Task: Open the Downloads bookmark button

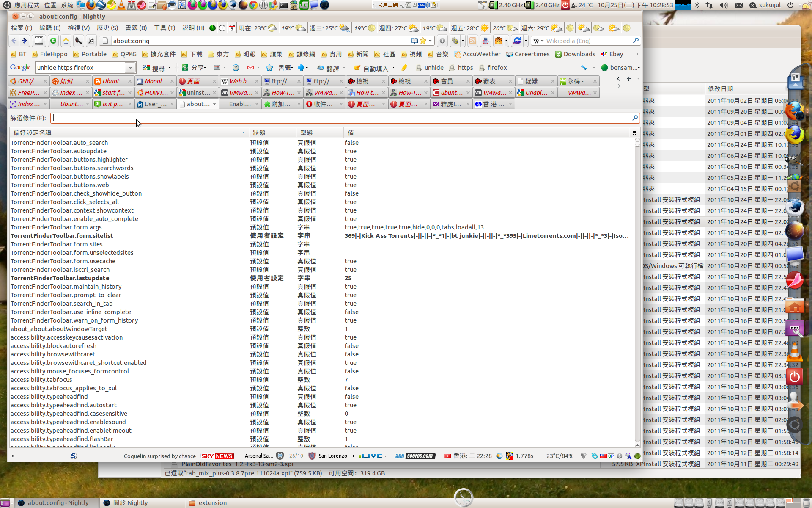Action: point(575,54)
